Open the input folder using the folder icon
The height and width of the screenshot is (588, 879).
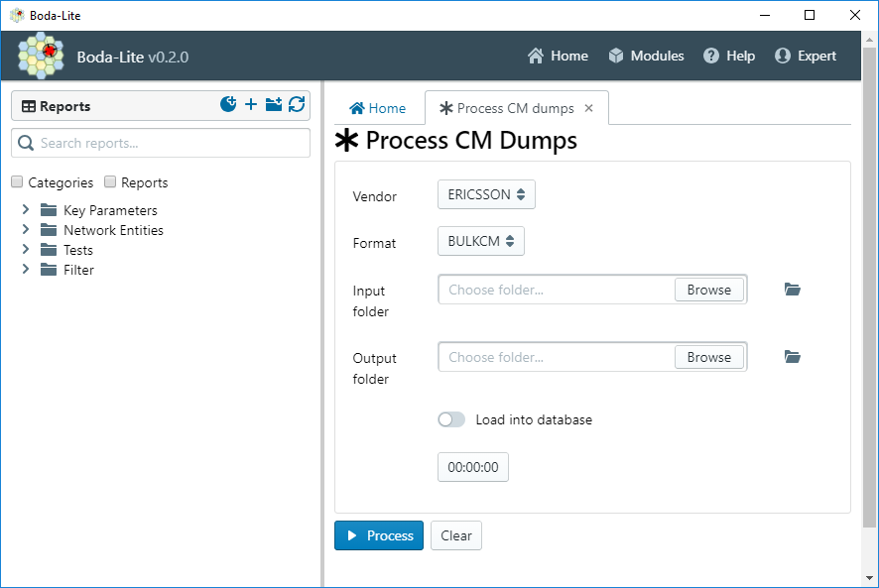pos(792,290)
